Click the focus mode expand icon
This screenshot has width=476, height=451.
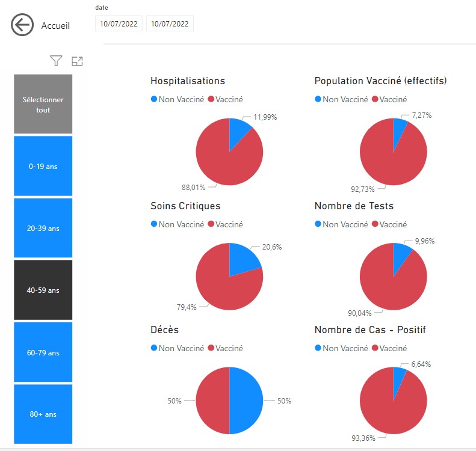77,61
